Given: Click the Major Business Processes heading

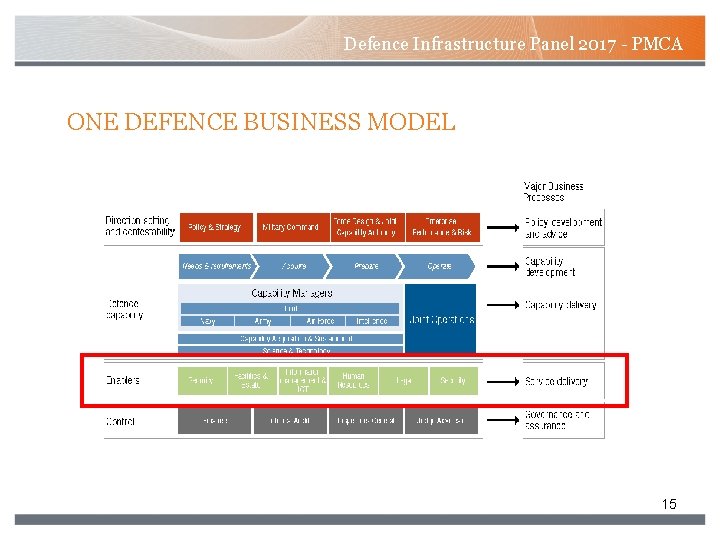Looking at the screenshot, I should 553,191.
